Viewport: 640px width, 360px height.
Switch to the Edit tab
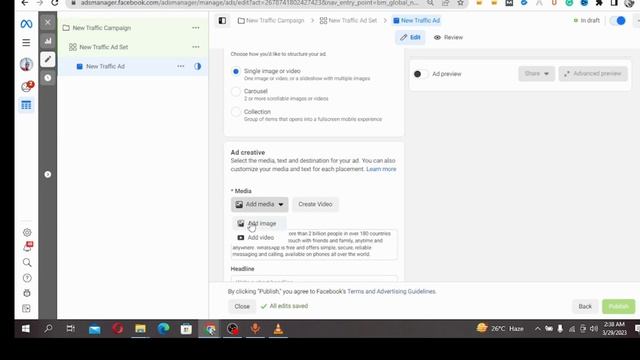(x=410, y=37)
